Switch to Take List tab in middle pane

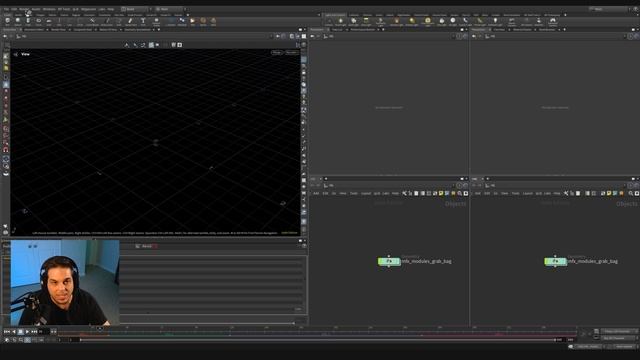(337, 29)
